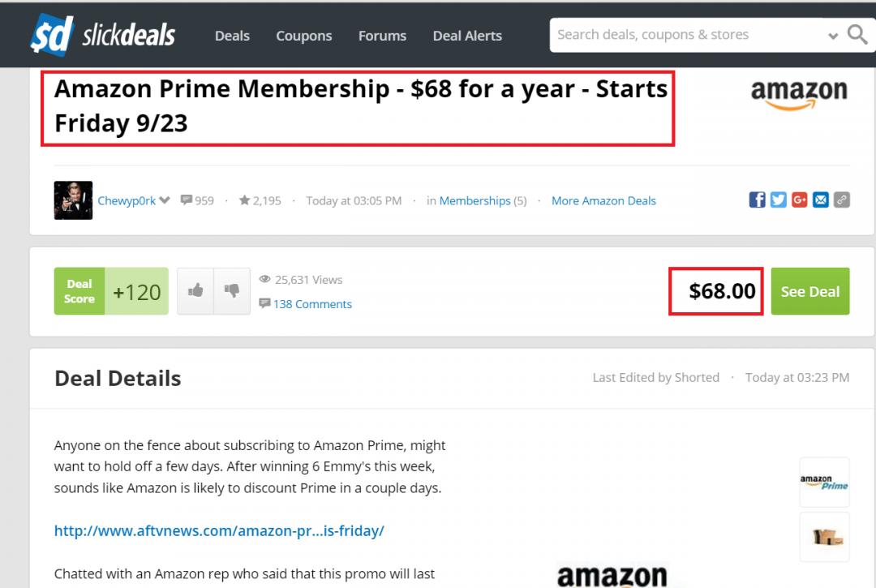Click the Slickdeals logo

pyautogui.click(x=103, y=36)
